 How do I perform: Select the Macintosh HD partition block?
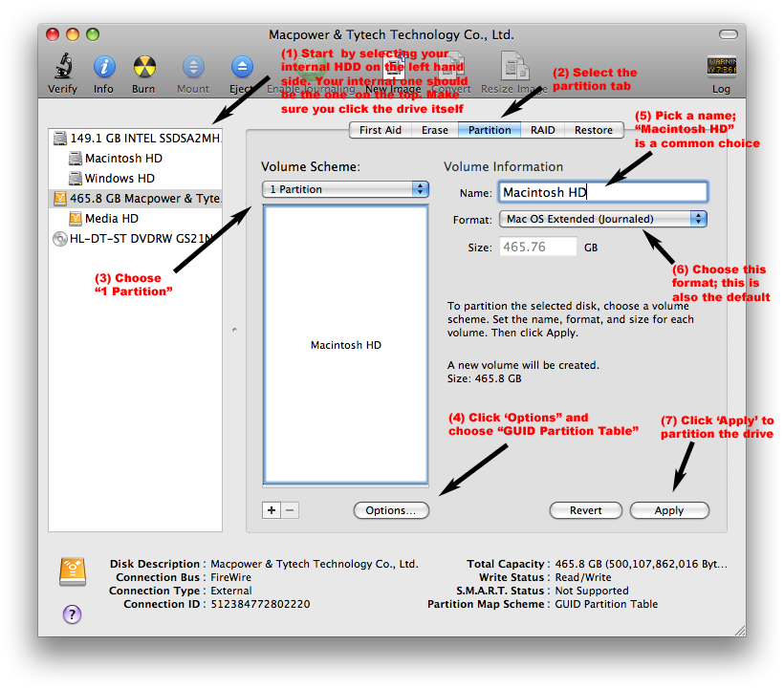pos(345,345)
